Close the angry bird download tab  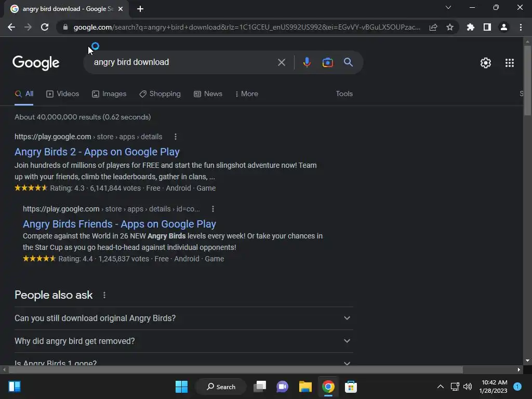point(121,9)
